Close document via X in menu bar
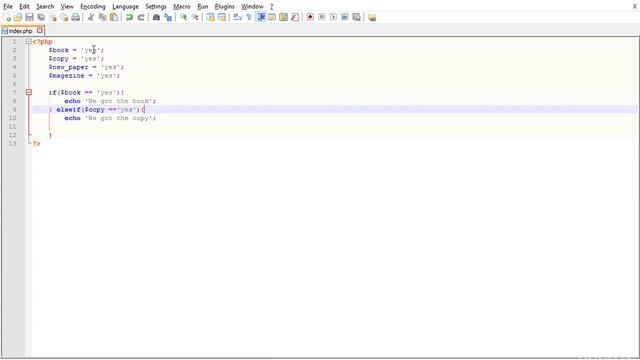This screenshot has height=360, width=640. 635,7
